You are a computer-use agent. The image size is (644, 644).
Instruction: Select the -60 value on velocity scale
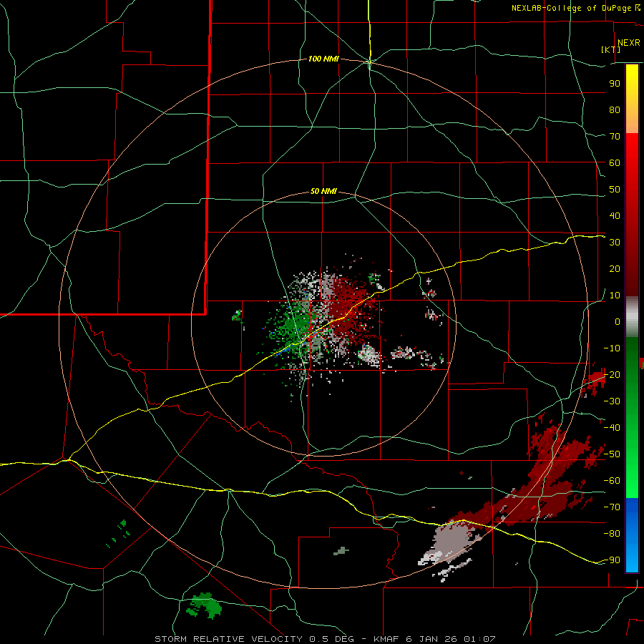[612, 481]
